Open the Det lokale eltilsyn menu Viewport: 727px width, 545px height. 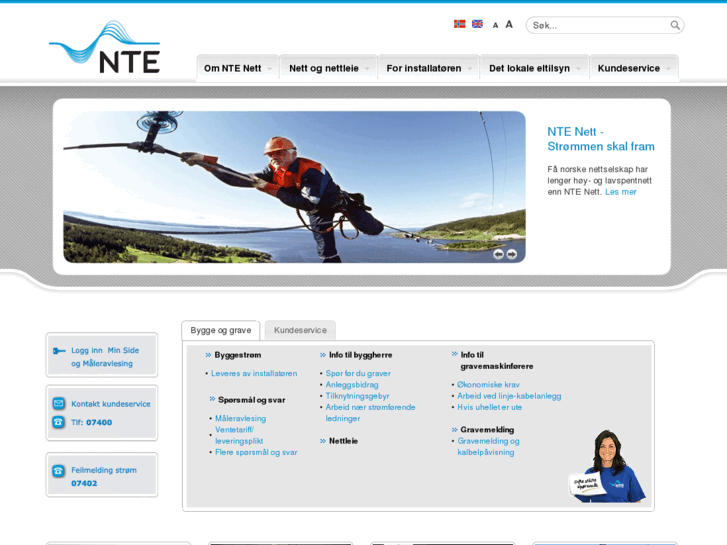coord(534,68)
